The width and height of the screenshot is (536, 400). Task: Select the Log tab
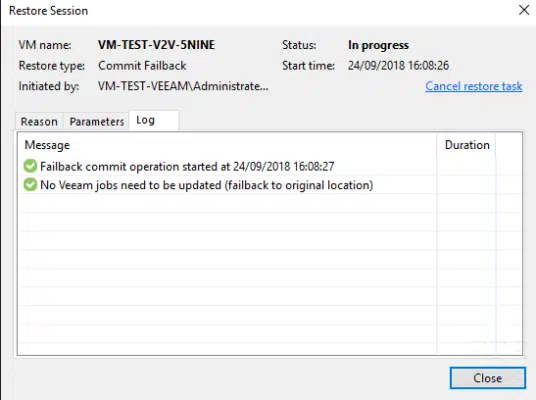153,120
